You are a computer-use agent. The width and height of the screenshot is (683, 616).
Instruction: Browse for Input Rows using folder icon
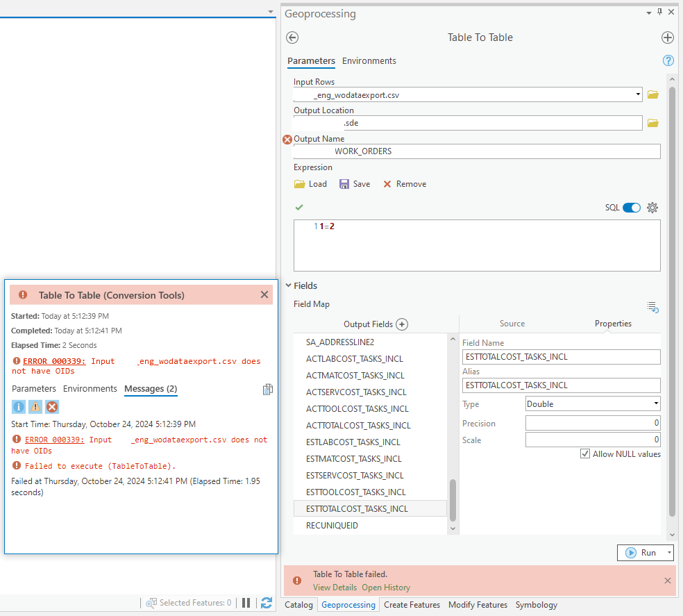pyautogui.click(x=652, y=94)
